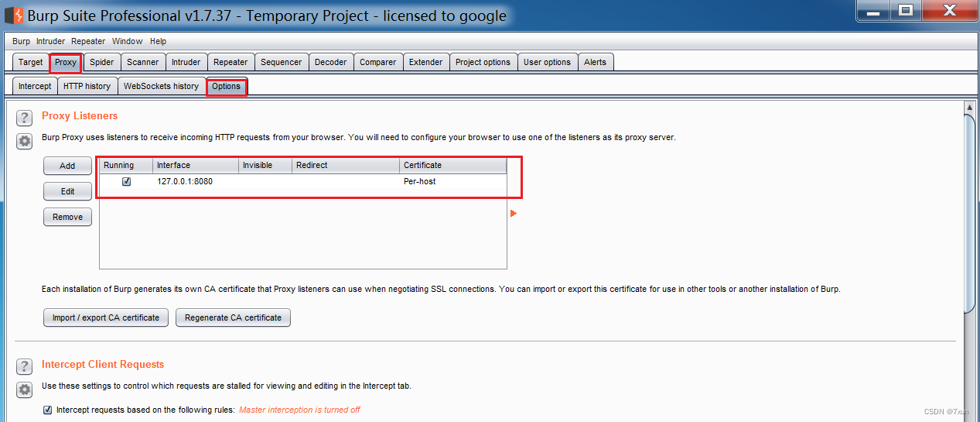This screenshot has width=980, height=422.
Task: Open the Intercept sub-tab
Action: point(35,86)
